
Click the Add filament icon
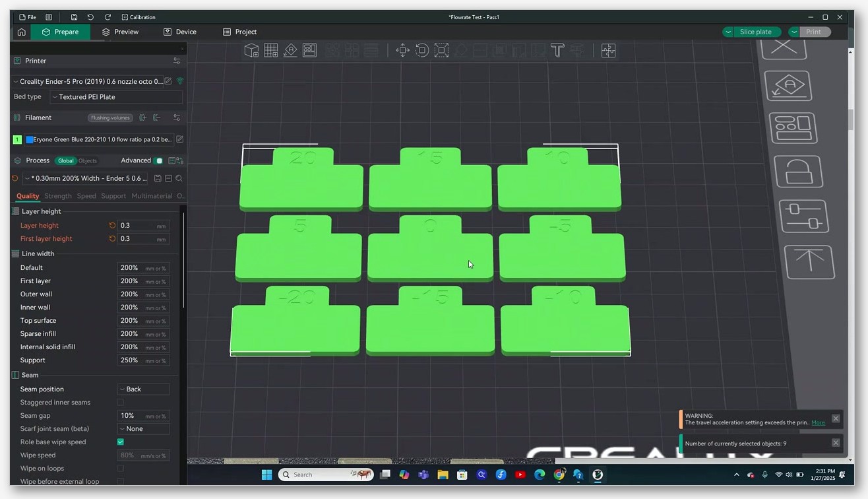pos(142,117)
